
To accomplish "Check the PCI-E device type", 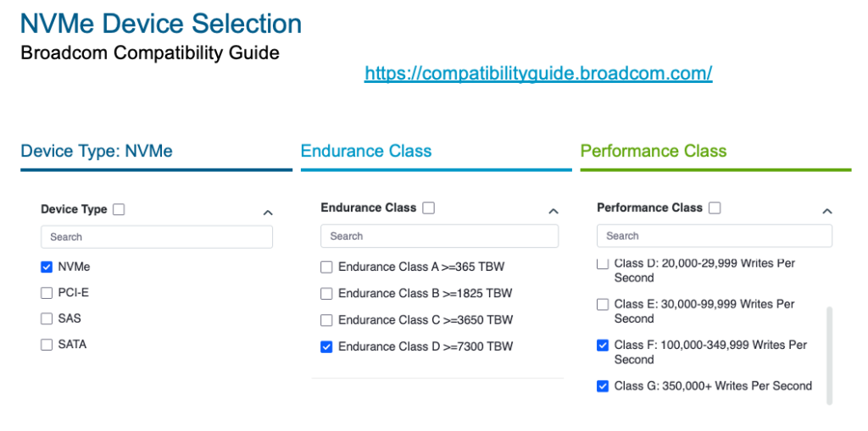I will point(47,293).
